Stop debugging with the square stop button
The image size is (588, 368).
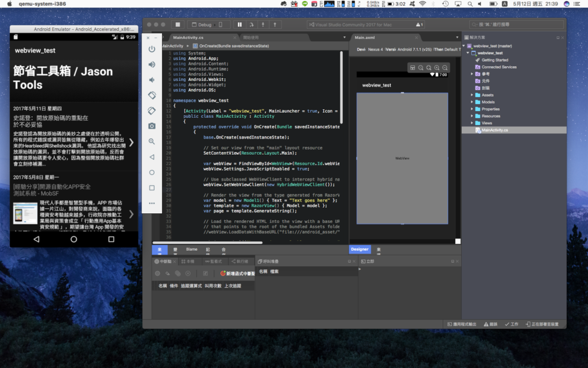pos(178,24)
